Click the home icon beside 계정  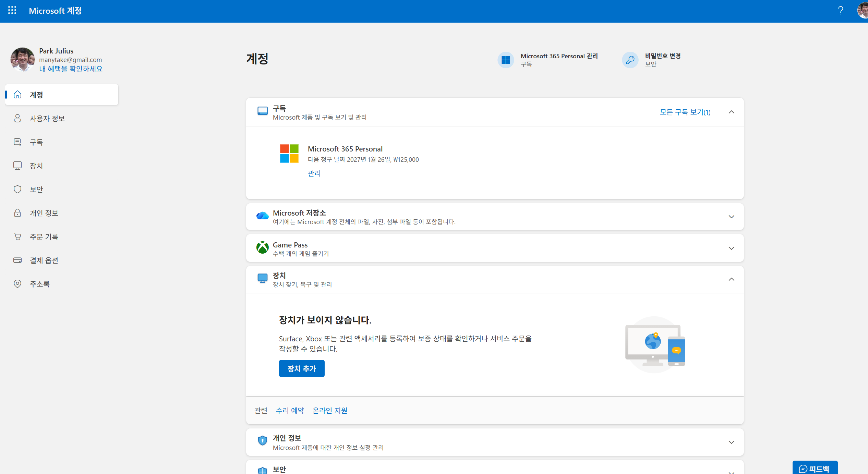click(17, 95)
